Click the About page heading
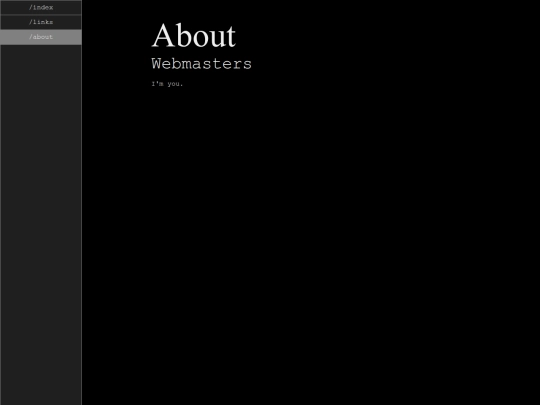 click(194, 35)
